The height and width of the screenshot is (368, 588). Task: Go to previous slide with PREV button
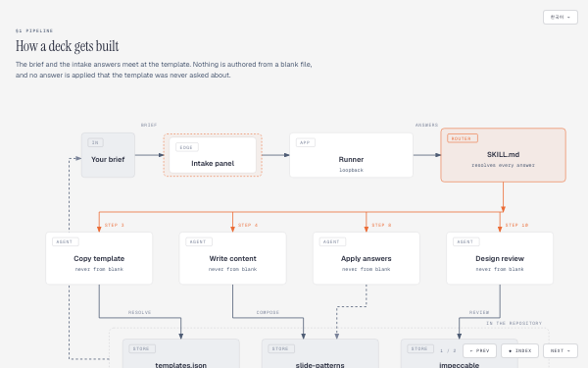click(x=479, y=350)
